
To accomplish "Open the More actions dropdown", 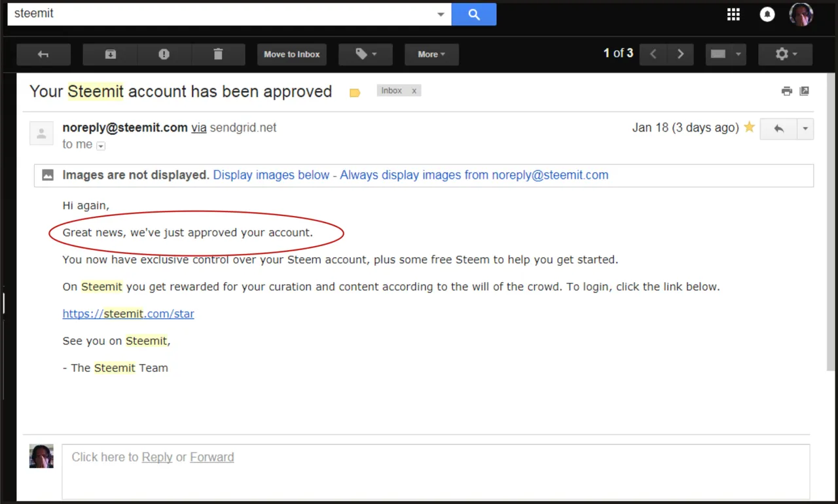I will click(x=431, y=54).
